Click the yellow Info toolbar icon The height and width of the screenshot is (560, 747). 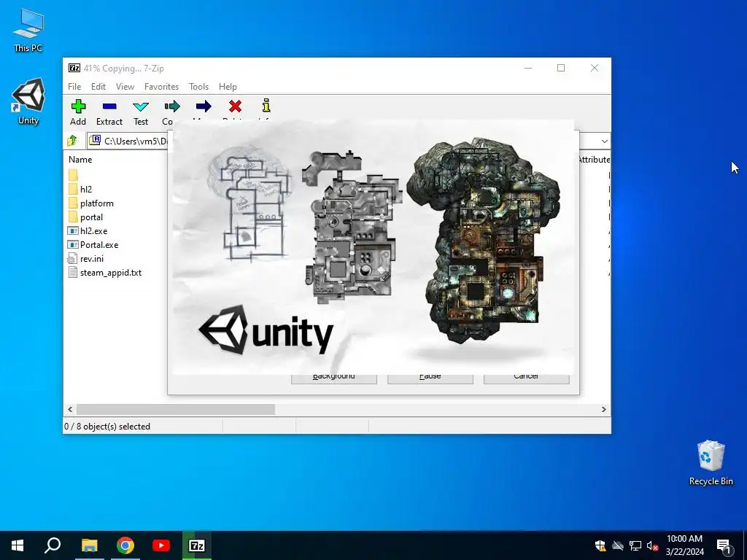click(266, 105)
